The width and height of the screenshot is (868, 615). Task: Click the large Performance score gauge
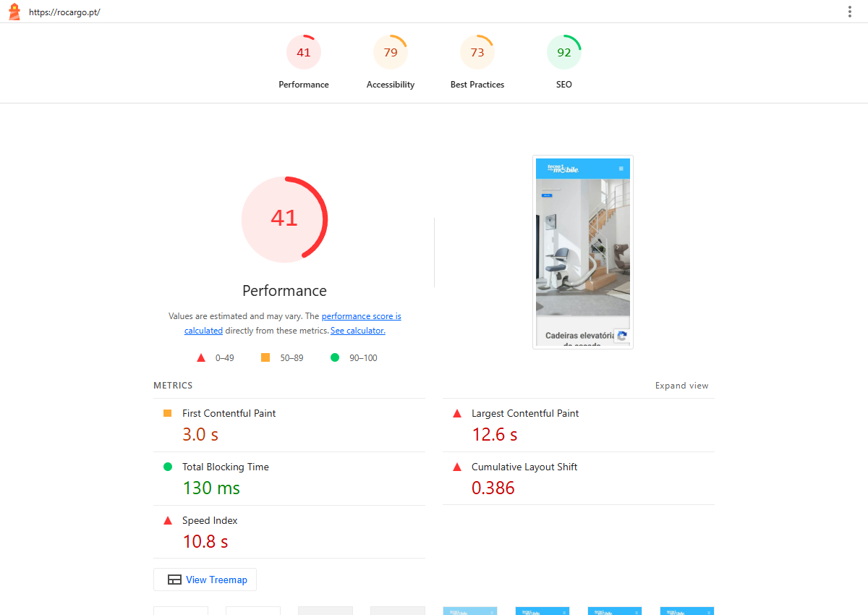point(284,218)
